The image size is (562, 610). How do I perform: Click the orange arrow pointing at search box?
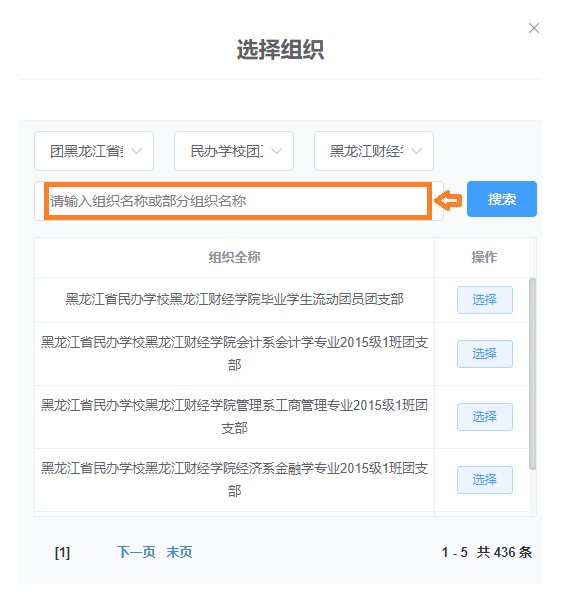pyautogui.click(x=448, y=201)
